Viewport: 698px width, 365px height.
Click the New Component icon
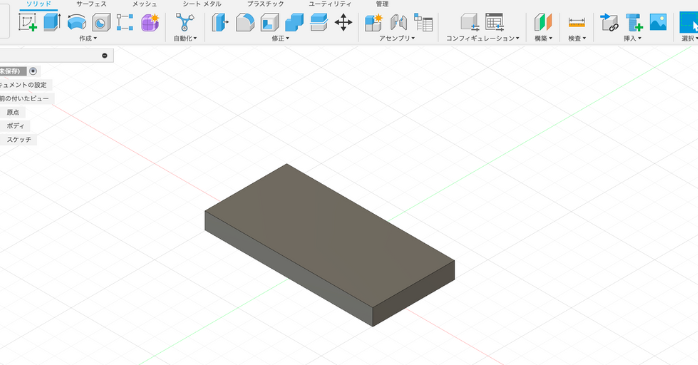pyautogui.click(x=373, y=22)
